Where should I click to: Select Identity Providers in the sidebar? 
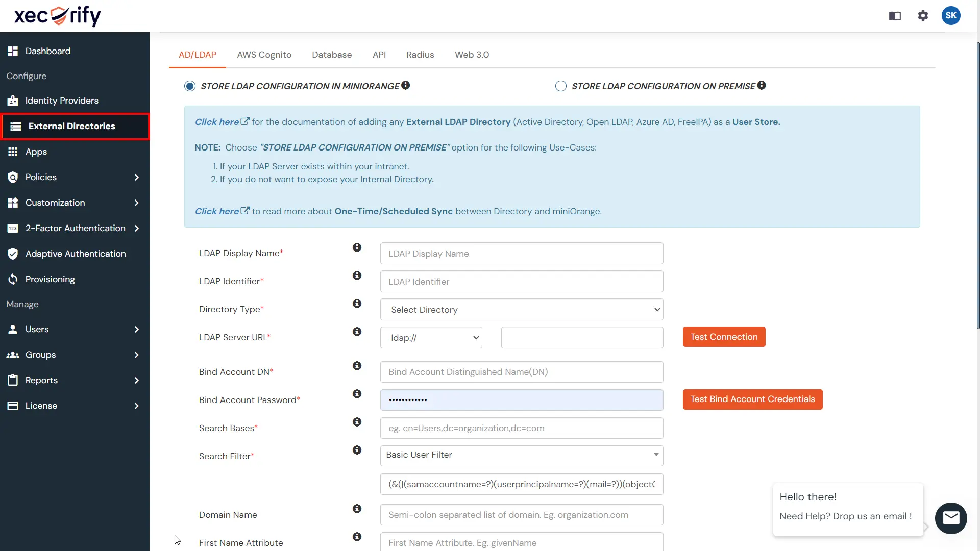[x=62, y=101]
